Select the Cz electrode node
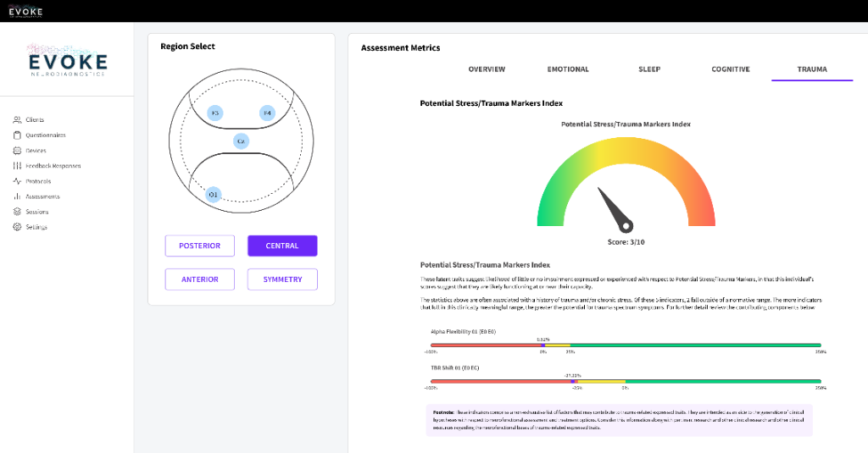868x453 pixels. [x=241, y=141]
